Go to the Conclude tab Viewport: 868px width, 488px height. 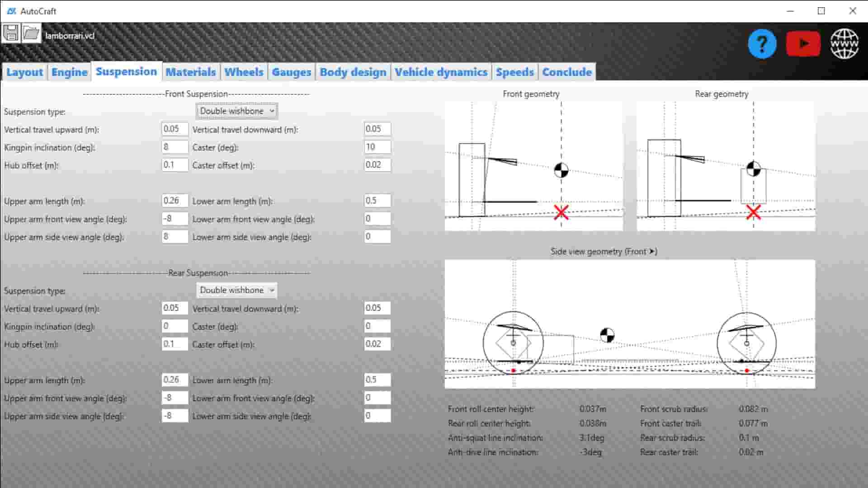pyautogui.click(x=566, y=72)
